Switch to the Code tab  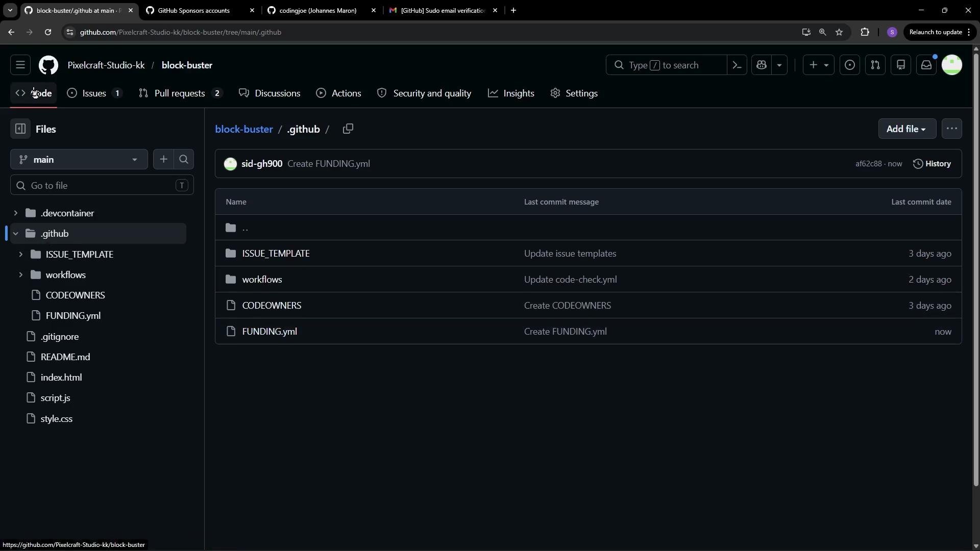[34, 93]
